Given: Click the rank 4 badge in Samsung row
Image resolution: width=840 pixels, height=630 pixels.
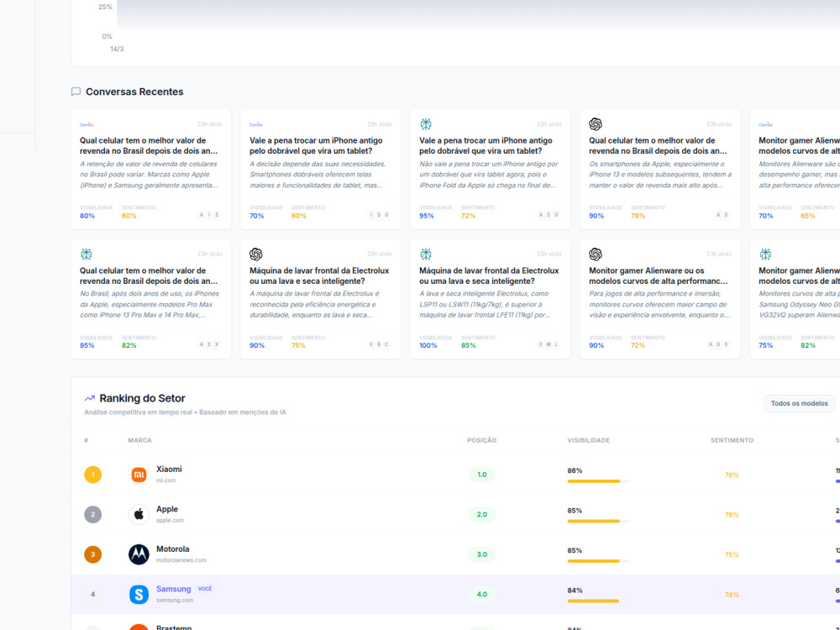Looking at the screenshot, I should (92, 594).
